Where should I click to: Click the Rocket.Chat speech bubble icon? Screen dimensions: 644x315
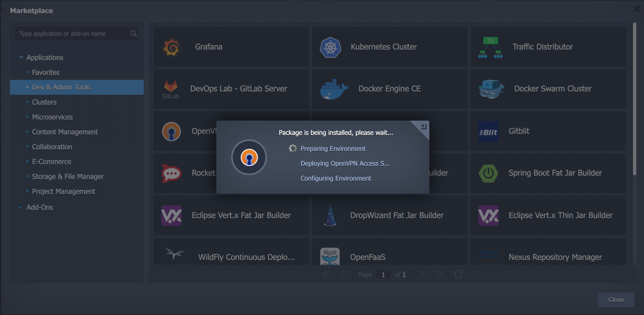click(x=171, y=173)
